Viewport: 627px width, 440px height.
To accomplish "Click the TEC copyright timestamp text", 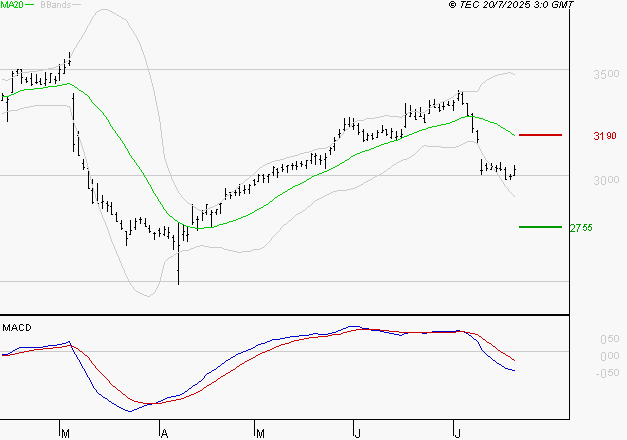I will pos(511,5).
